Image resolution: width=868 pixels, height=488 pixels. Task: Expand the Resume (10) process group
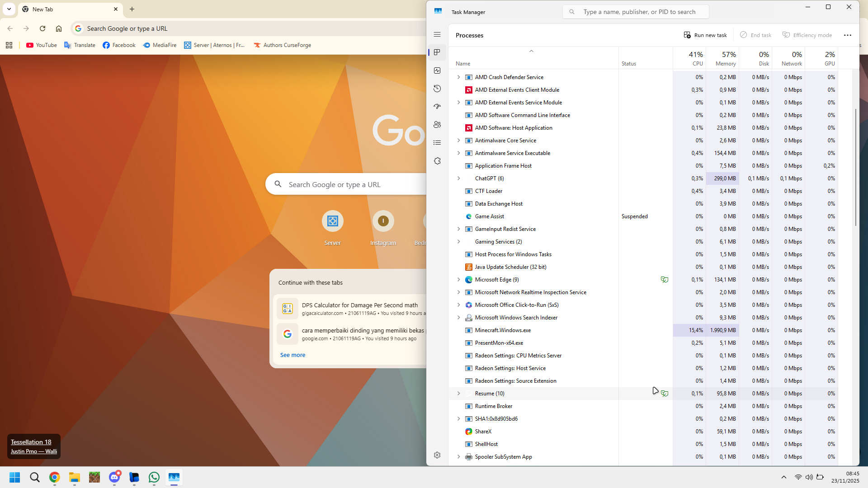(458, 394)
